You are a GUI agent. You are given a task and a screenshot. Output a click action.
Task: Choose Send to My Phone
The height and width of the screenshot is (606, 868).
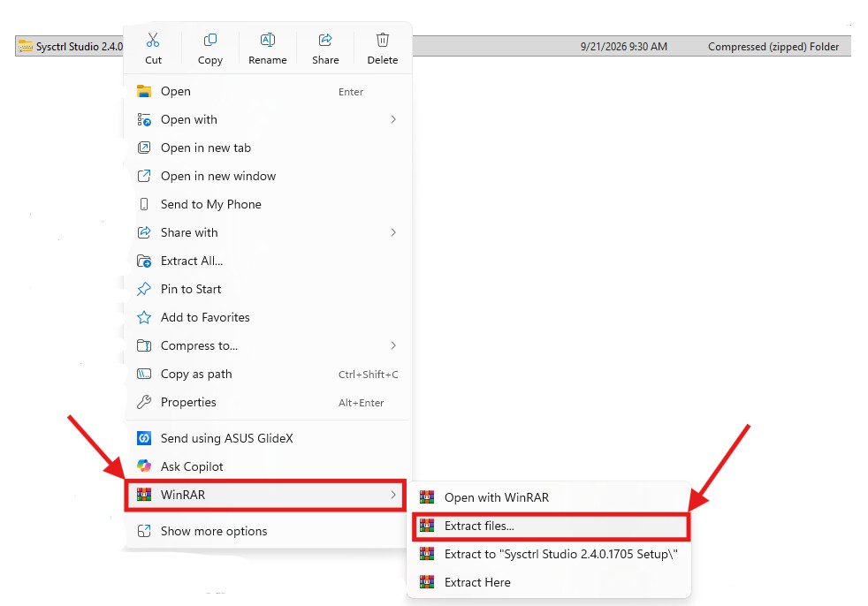click(x=267, y=204)
